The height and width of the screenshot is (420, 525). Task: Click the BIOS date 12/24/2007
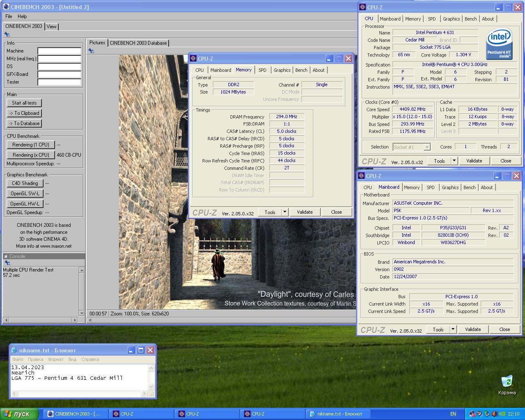[453, 277]
